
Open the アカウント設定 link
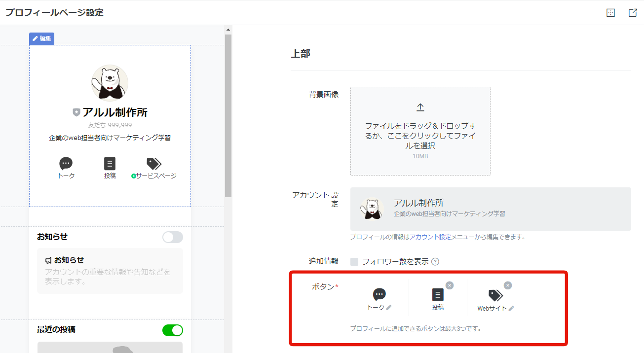430,237
